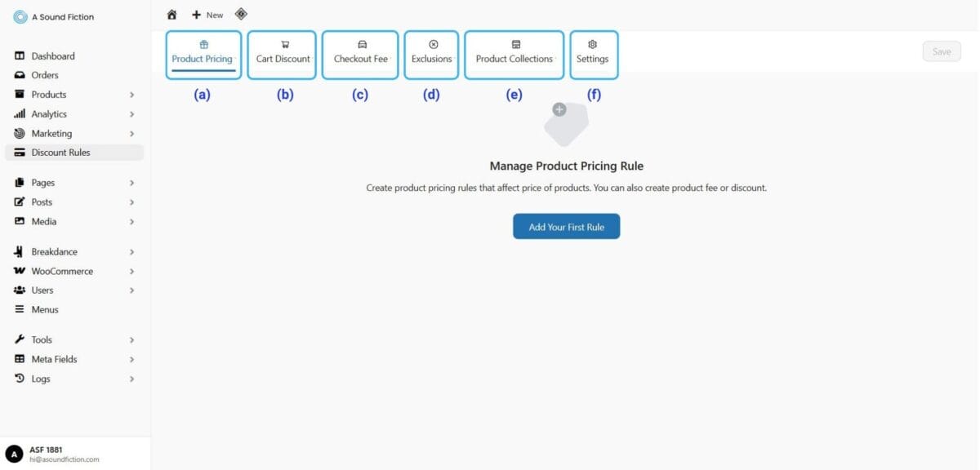Expand the WooCommerce submenu chevron

131,272
